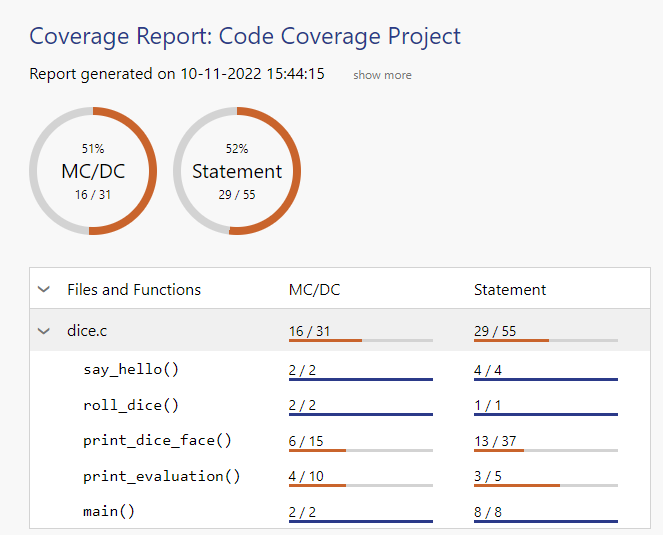
Task: Select the print_dice_face() function row
Action: click(157, 441)
